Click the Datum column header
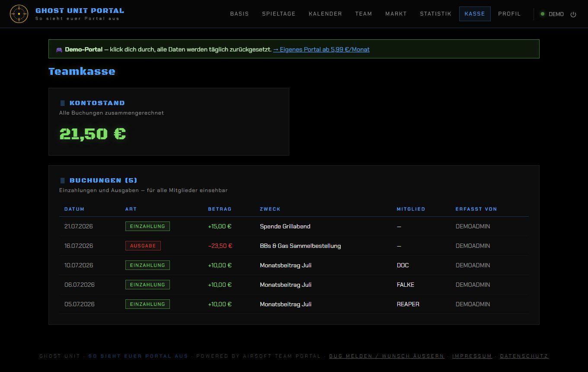Screen dimensions: 588x372 pos(74,209)
